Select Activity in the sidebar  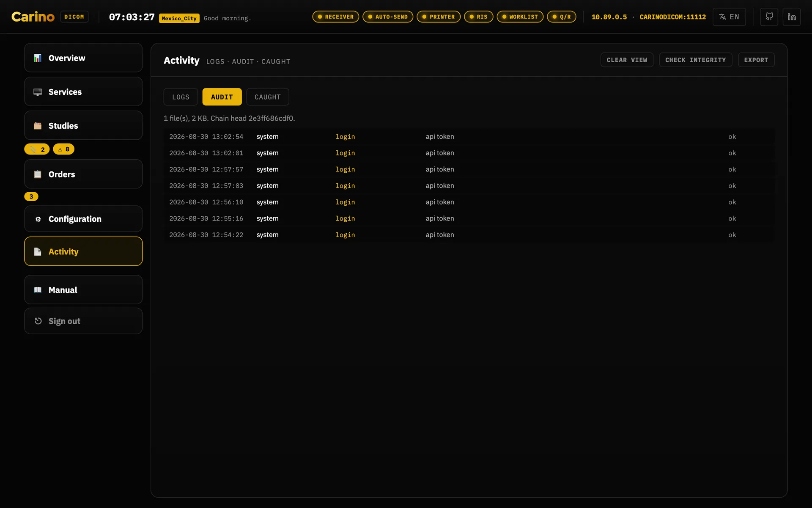pyautogui.click(x=83, y=251)
